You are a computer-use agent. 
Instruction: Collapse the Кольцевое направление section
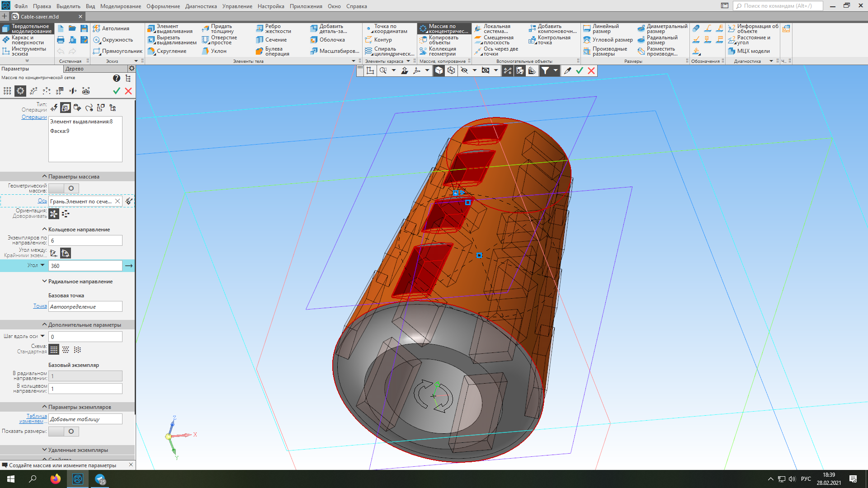coord(44,230)
